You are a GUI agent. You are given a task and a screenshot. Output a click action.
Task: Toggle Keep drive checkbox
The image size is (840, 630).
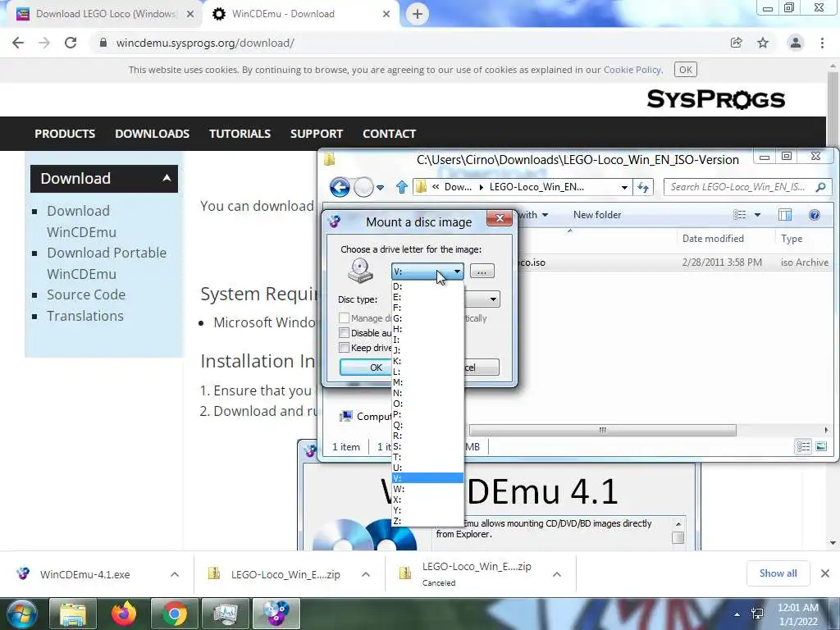click(x=345, y=348)
